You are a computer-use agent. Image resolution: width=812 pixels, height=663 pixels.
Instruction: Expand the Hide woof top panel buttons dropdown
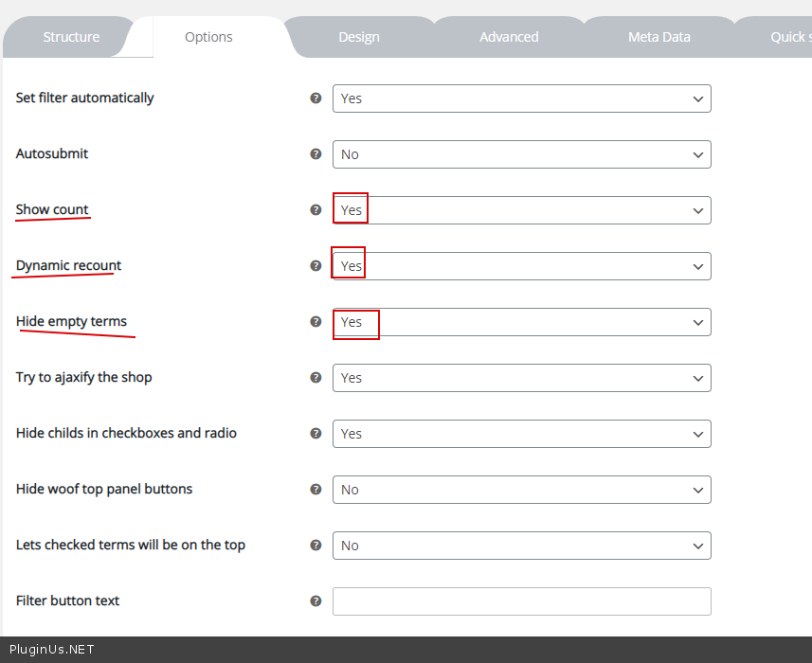pos(521,490)
